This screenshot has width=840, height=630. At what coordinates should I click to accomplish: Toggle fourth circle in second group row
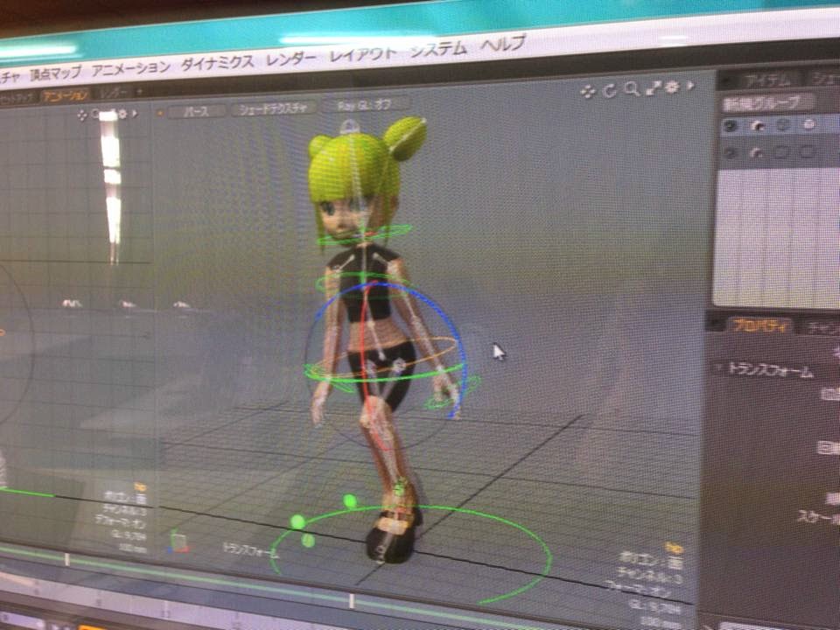[808, 151]
